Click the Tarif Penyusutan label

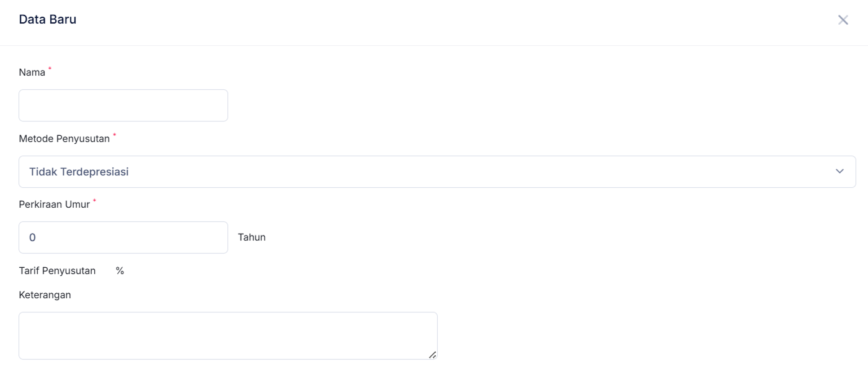[57, 271]
